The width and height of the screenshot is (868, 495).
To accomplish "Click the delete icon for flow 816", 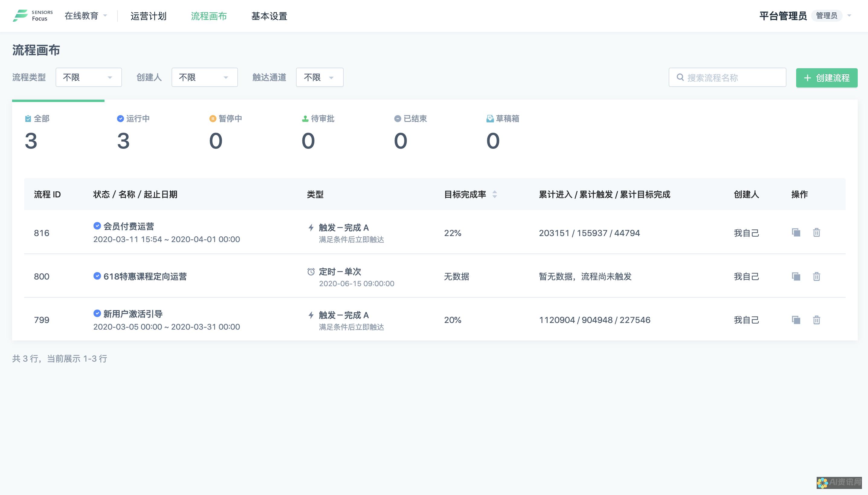I will pos(817,233).
